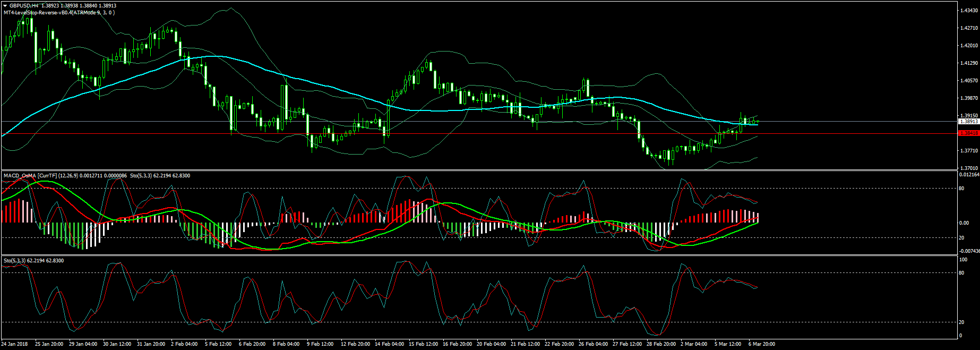Click the white current price tag 1.38913
Screen dimensions: 980x350
coord(968,122)
